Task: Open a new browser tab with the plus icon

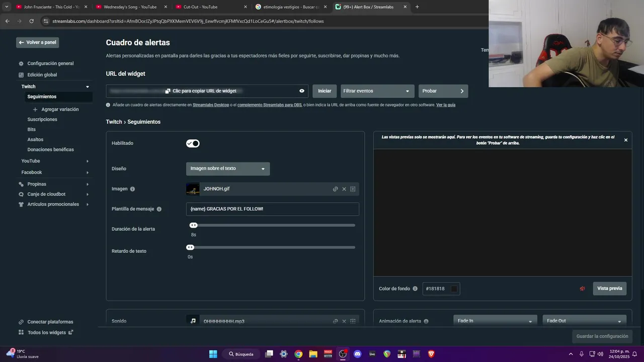Action: 417,7
